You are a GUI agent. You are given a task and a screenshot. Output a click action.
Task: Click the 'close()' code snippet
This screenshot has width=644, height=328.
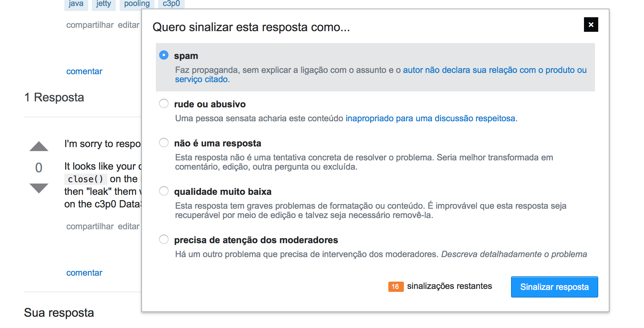click(86, 179)
